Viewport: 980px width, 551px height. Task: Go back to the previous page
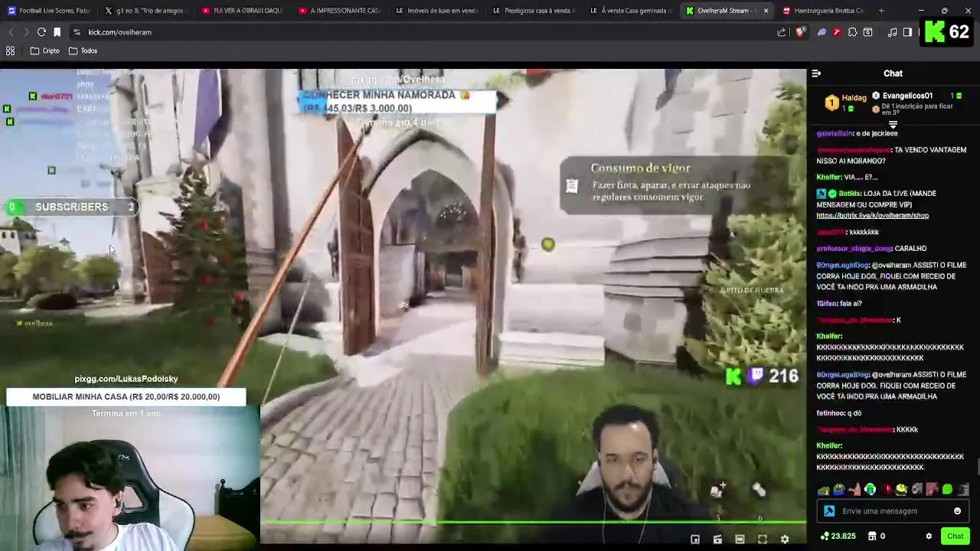pyautogui.click(x=11, y=32)
